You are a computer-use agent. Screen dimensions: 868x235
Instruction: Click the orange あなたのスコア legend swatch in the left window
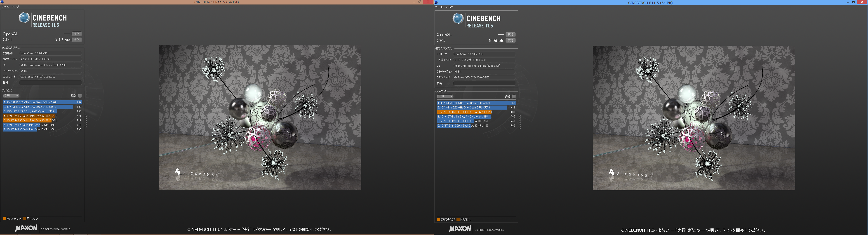pos(4,219)
